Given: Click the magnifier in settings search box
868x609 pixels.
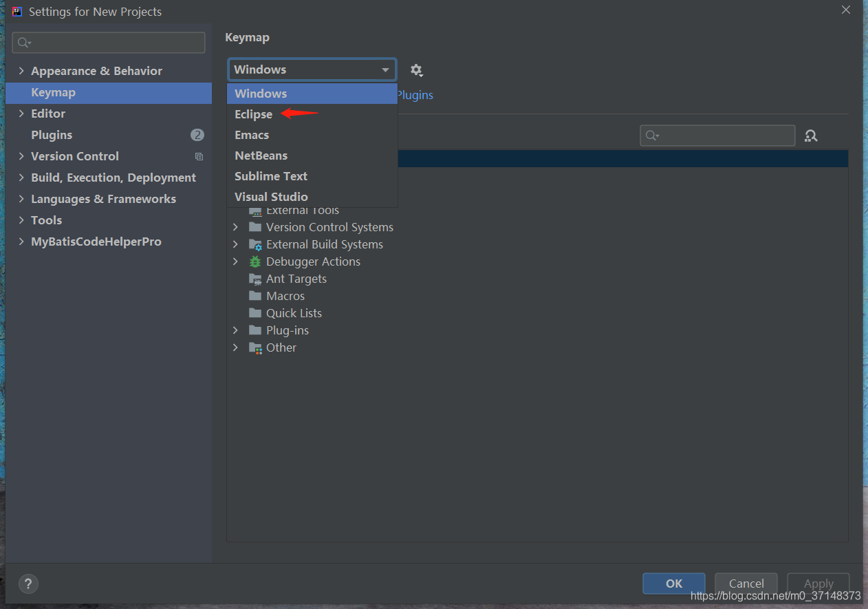Looking at the screenshot, I should click(25, 43).
